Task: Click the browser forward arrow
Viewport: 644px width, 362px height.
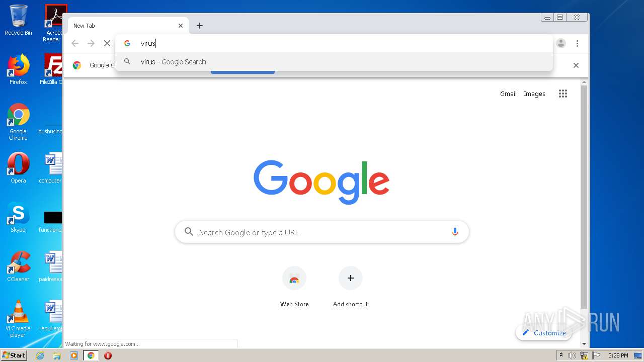Action: (91, 43)
